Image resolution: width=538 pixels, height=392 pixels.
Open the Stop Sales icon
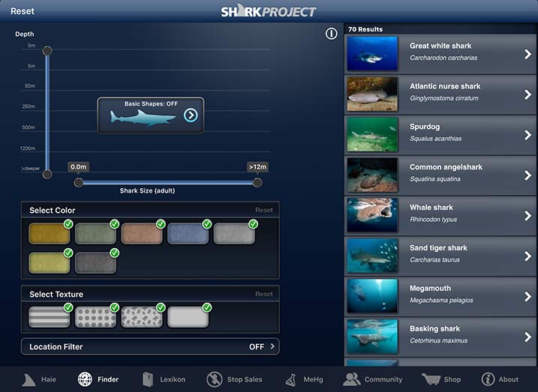click(215, 379)
